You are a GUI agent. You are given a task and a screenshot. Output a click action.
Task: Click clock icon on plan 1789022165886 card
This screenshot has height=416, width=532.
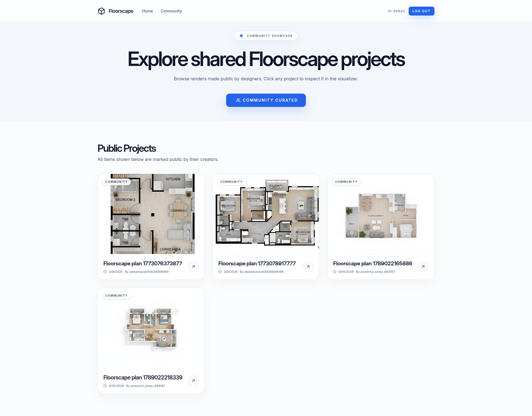click(x=335, y=272)
